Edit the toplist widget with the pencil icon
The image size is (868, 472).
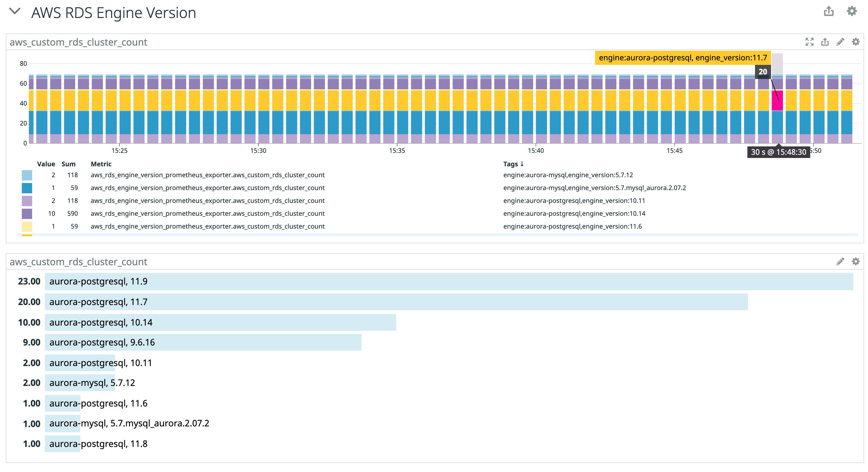pos(840,262)
